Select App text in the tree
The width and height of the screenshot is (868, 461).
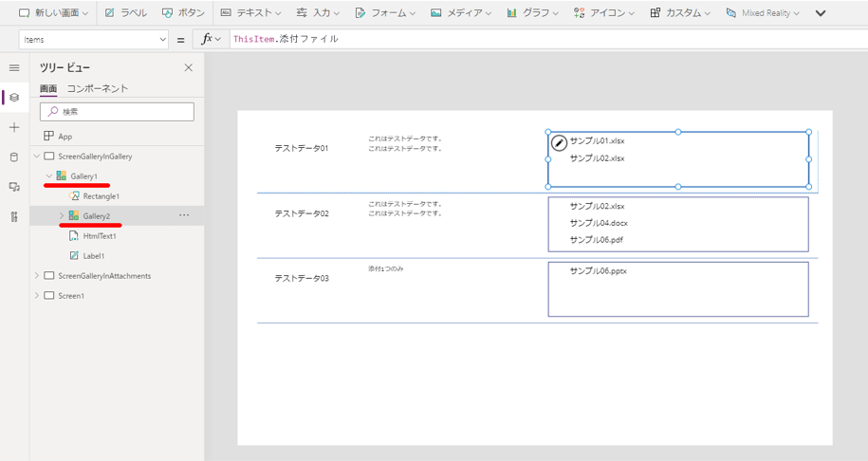65,137
